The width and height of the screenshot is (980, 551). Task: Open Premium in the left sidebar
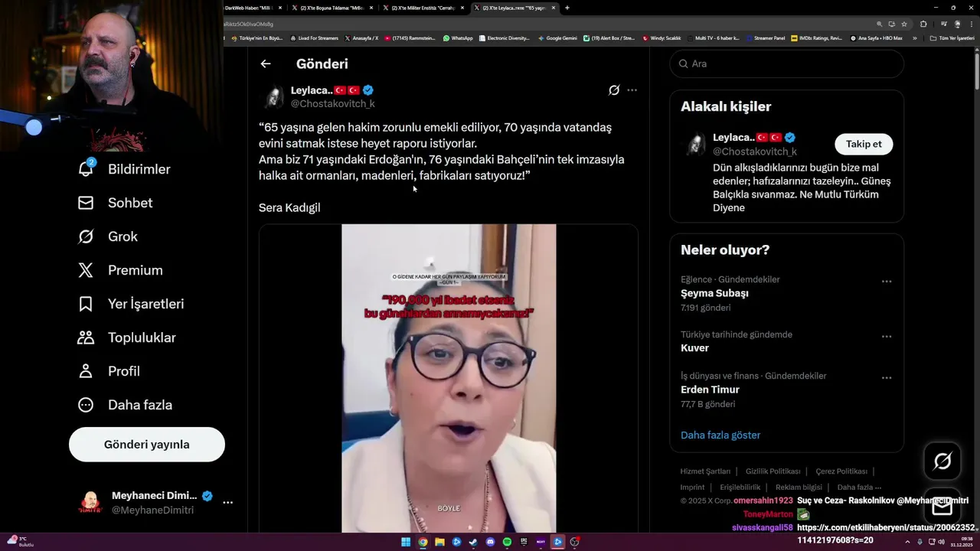pyautogui.click(x=120, y=270)
